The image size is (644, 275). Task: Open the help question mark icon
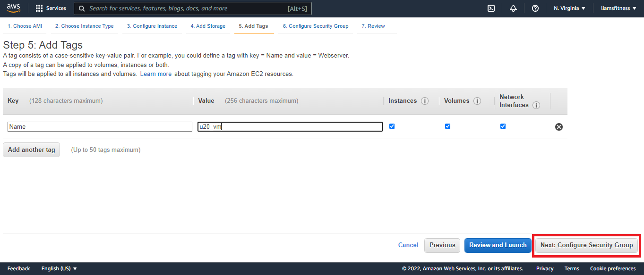[x=535, y=8]
